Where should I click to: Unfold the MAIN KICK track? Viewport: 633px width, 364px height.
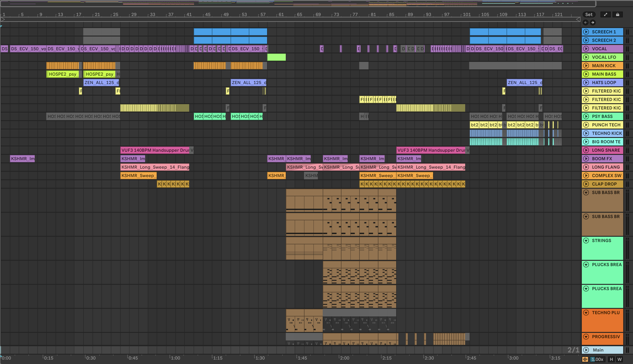click(x=586, y=66)
